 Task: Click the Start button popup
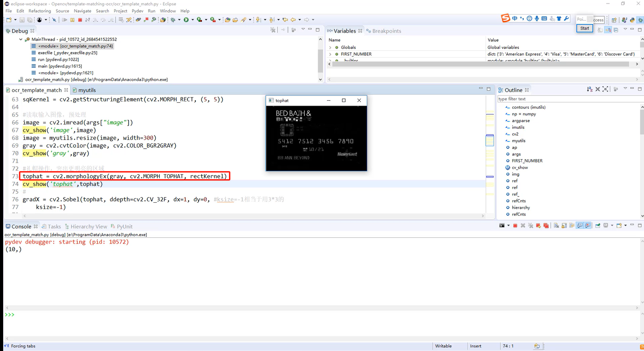(585, 28)
